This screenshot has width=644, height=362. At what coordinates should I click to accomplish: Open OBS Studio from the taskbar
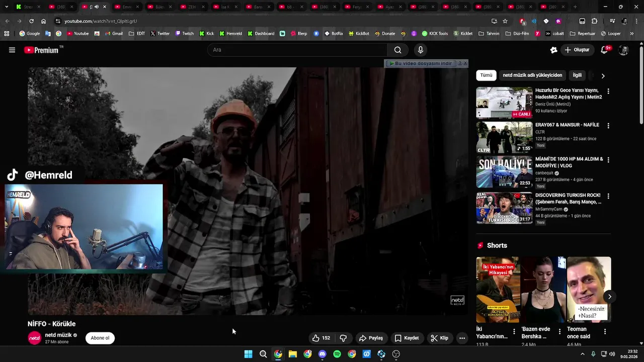(x=396, y=354)
